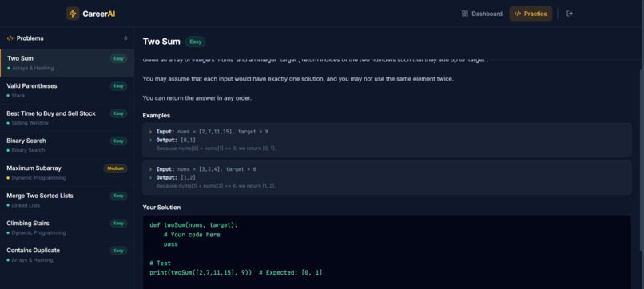Open Best Time to Buy and Sell Stock
This screenshot has width=644, height=289.
[67, 118]
